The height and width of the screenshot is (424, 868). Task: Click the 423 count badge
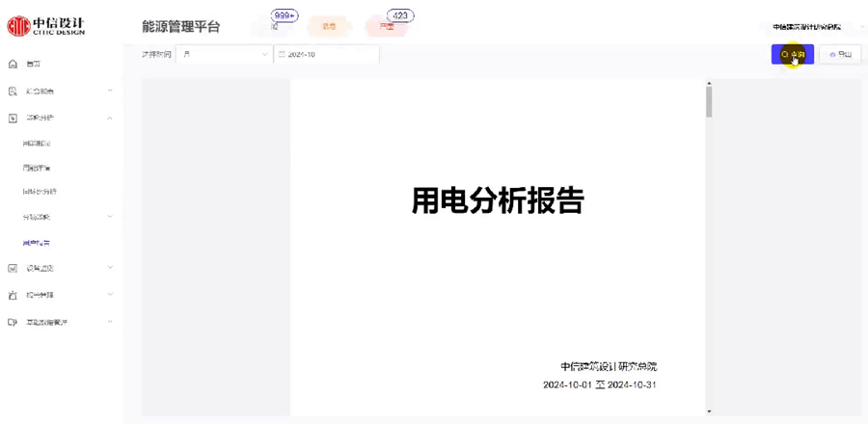[x=399, y=16]
